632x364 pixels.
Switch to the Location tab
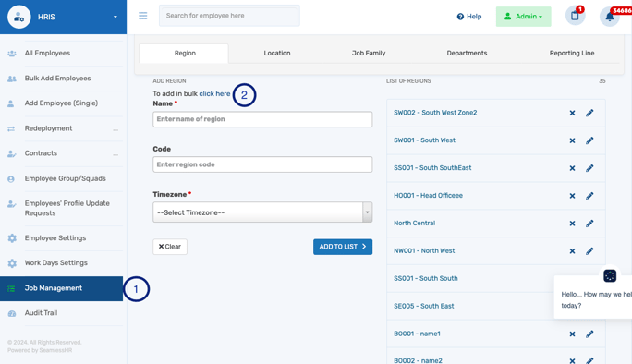[277, 53]
